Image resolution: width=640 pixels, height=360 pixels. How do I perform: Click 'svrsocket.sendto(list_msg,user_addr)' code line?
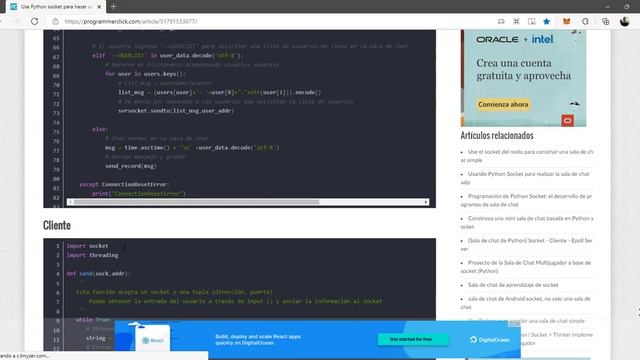pyautogui.click(x=176, y=111)
